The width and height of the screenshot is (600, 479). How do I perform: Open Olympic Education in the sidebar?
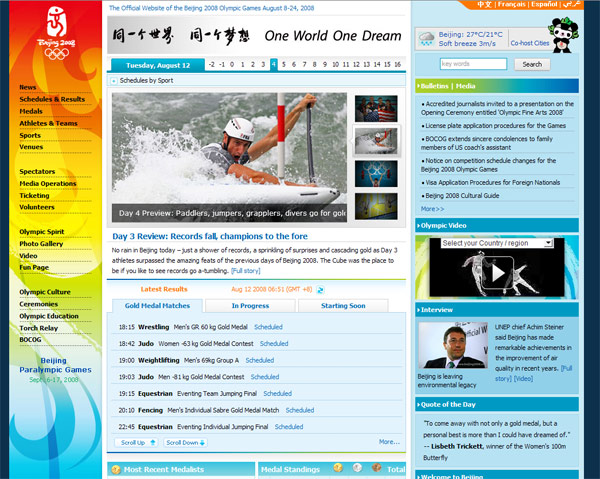pyautogui.click(x=49, y=316)
